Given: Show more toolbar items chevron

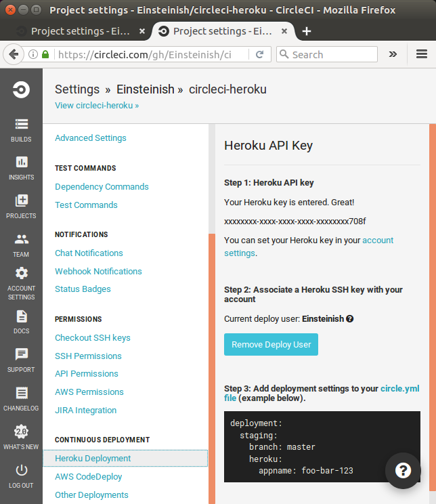Looking at the screenshot, I should 393,54.
